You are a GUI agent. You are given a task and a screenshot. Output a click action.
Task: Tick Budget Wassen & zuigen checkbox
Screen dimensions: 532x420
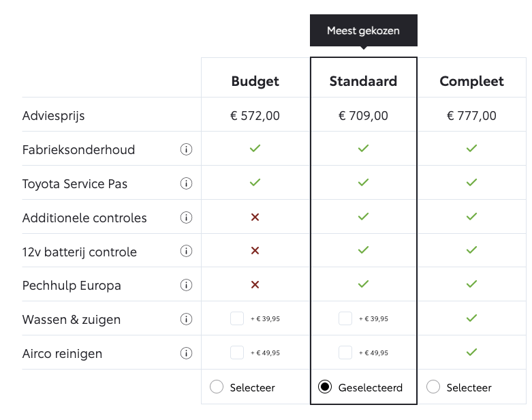click(237, 318)
